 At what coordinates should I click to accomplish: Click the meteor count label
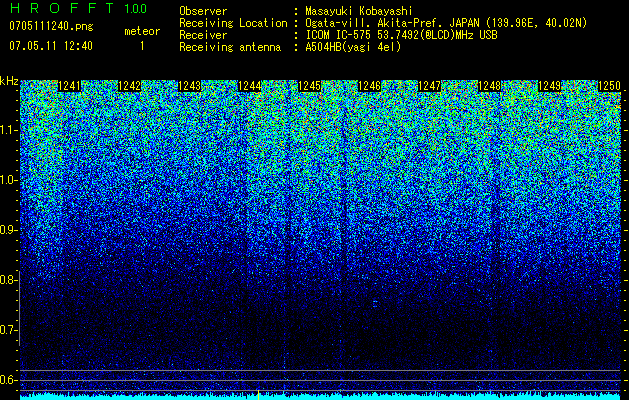click(x=142, y=31)
